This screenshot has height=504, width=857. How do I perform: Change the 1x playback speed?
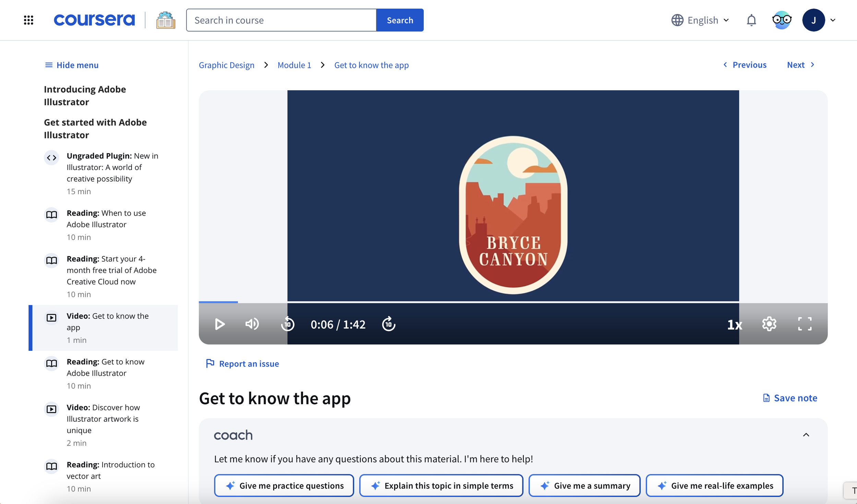[734, 324]
